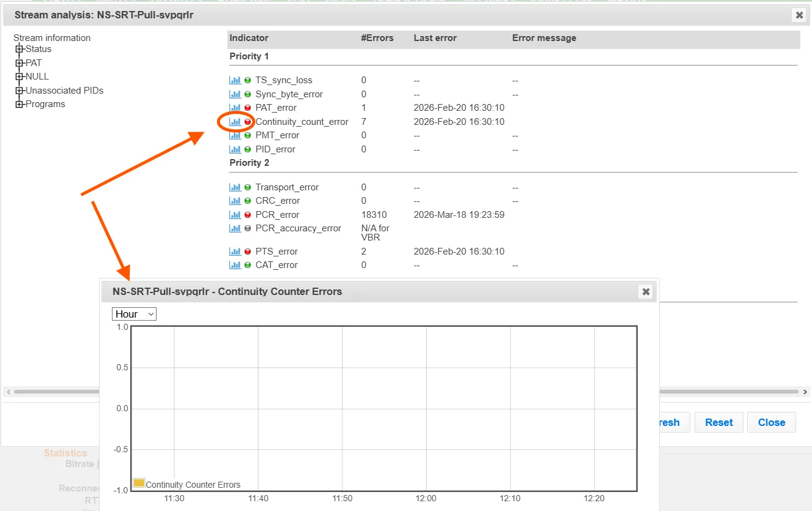
Task: Click the green status dot for TS_sync_loss
Action: click(248, 80)
